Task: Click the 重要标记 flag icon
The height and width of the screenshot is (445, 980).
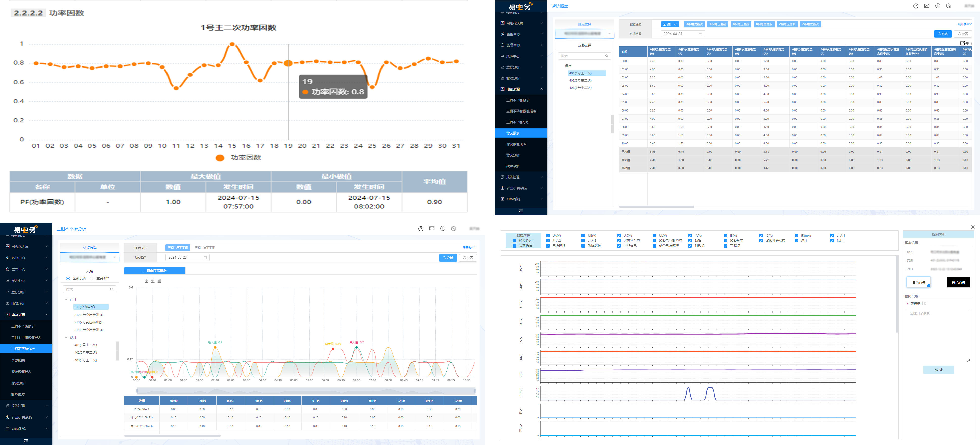Action: point(924,304)
